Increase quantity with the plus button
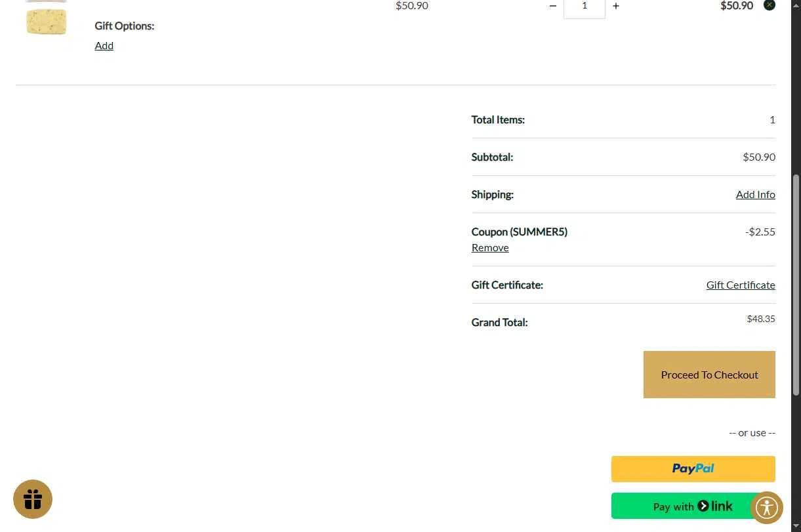 click(615, 6)
